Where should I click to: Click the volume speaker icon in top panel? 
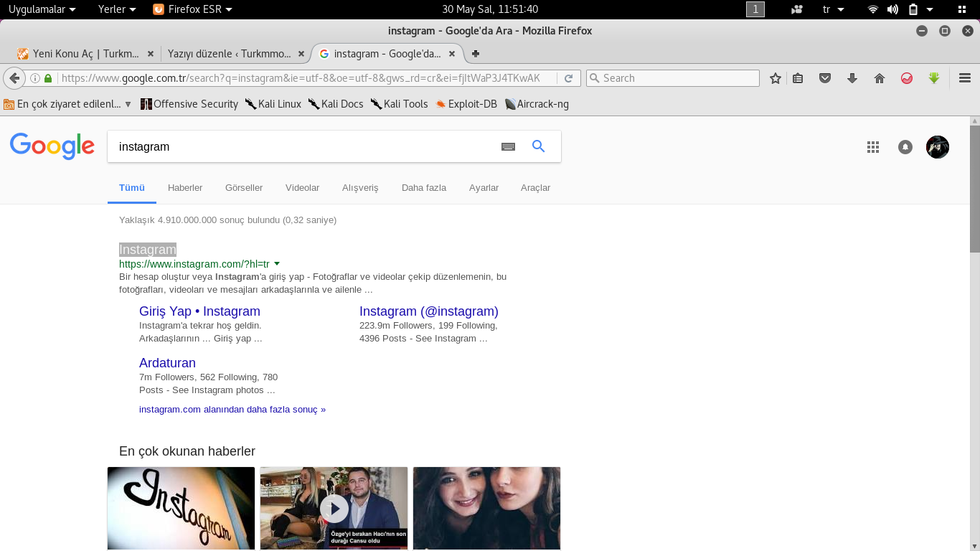892,9
